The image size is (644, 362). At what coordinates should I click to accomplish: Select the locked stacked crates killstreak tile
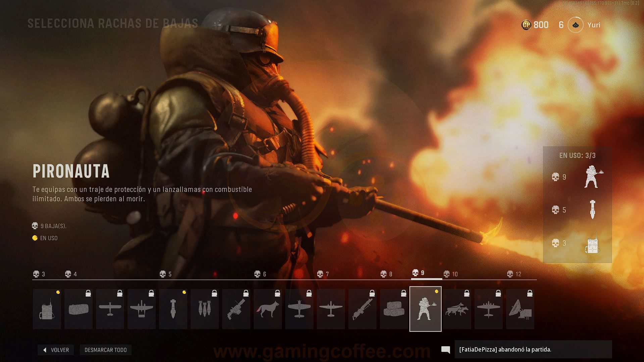(394, 309)
